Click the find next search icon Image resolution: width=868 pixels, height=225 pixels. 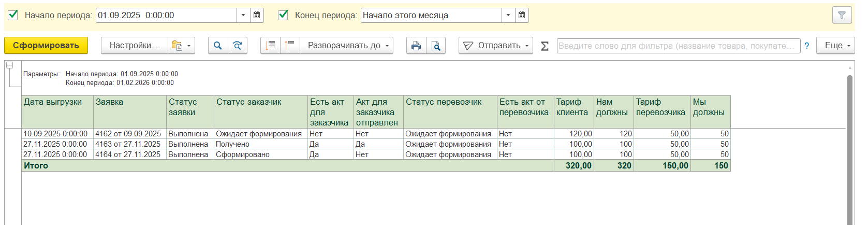[238, 46]
